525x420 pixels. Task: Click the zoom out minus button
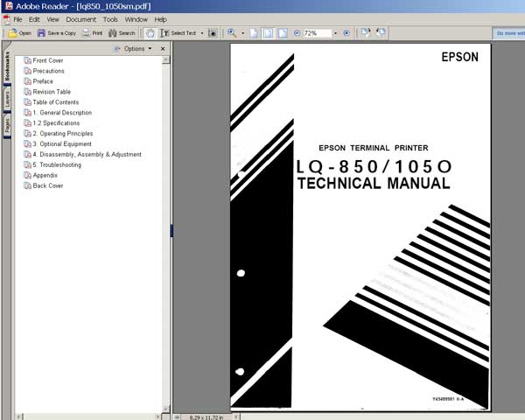[x=297, y=33]
